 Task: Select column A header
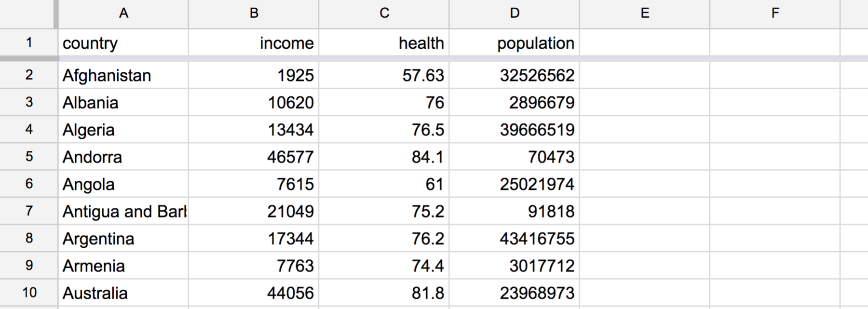123,13
